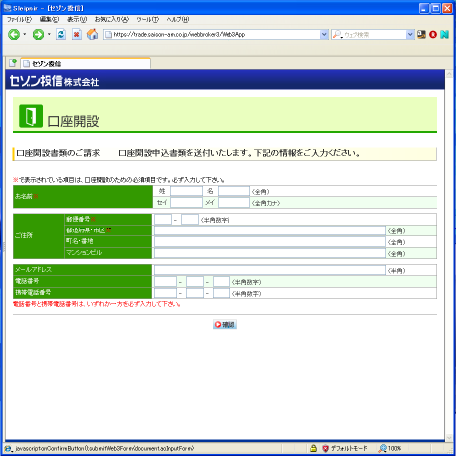Click the セゾン投信 株式会社 logo
Screen dimensions: 456x456
click(54, 81)
